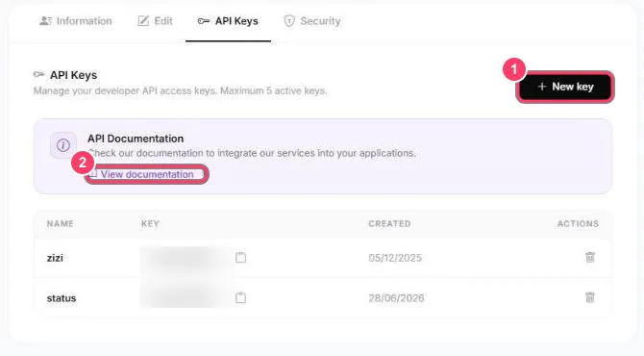This screenshot has width=644, height=356.
Task: Click the key icon beside API Keys heading
Action: (x=39, y=75)
